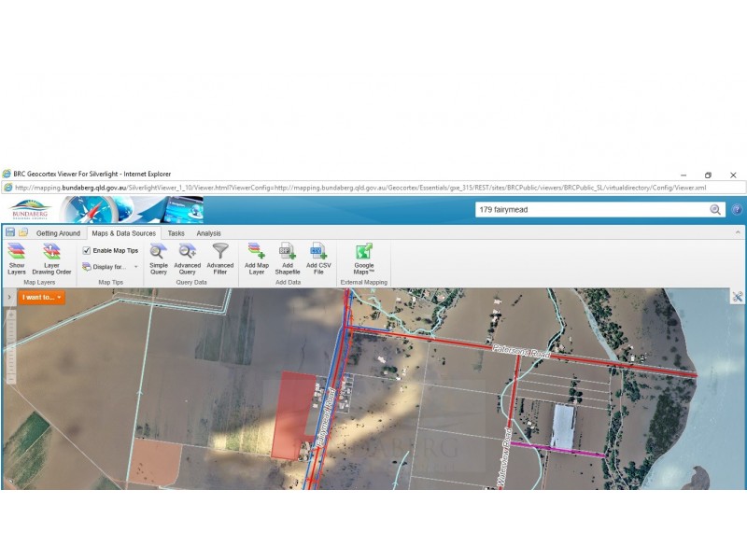Click the search magnifier icon
Viewport: 747px width, 560px height.
(x=715, y=210)
